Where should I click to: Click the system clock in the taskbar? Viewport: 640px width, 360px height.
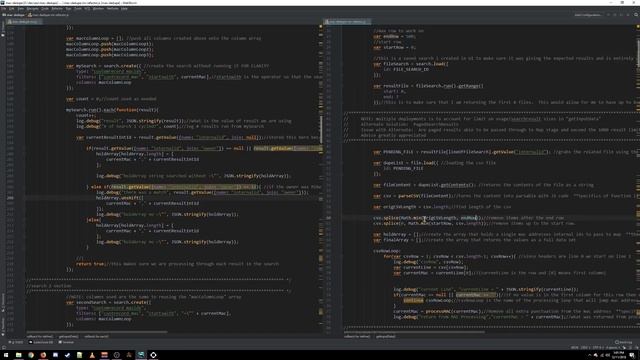click(x=619, y=355)
